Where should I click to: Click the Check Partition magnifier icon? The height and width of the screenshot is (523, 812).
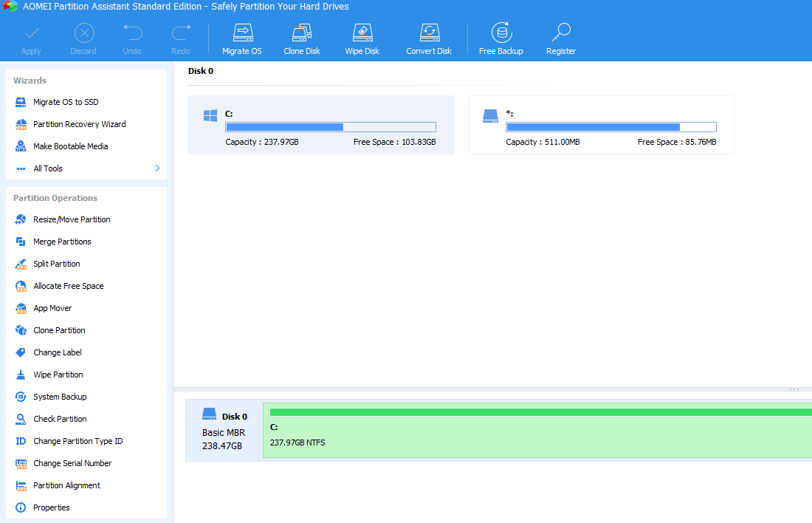click(x=21, y=419)
